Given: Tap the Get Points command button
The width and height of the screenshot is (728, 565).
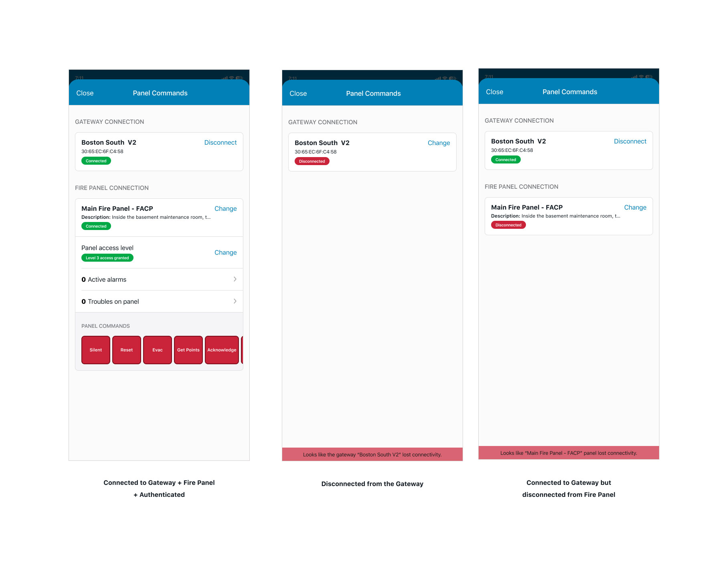Looking at the screenshot, I should (188, 350).
